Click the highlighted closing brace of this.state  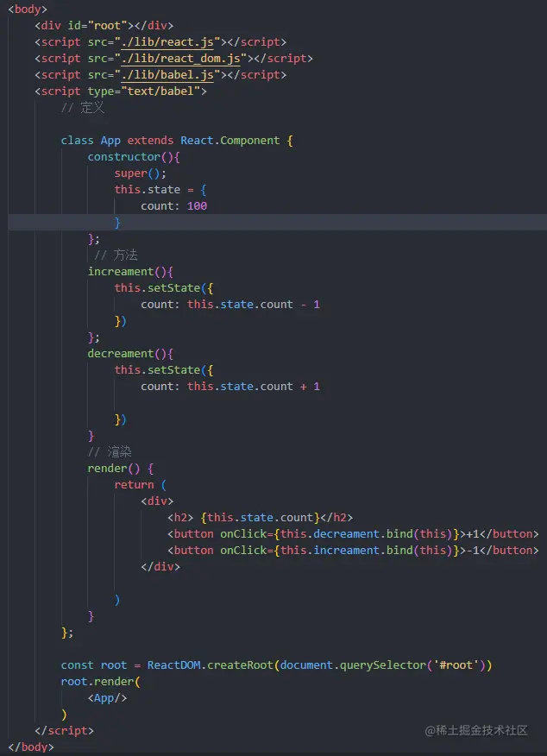tap(117, 223)
